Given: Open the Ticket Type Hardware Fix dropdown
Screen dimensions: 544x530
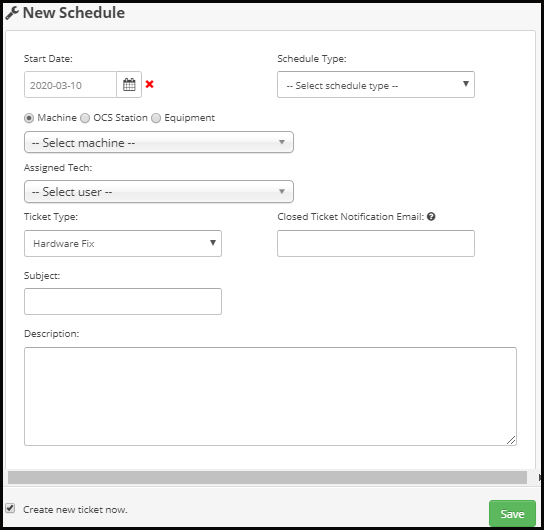Looking at the screenshot, I should coord(123,243).
